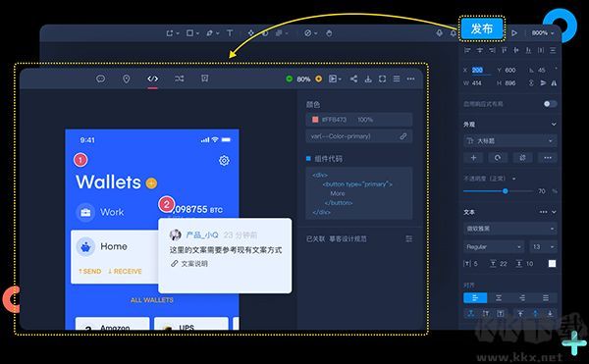Open the 微软雅黑 font family dropdown
The height and width of the screenshot is (364, 589).
[x=510, y=229]
